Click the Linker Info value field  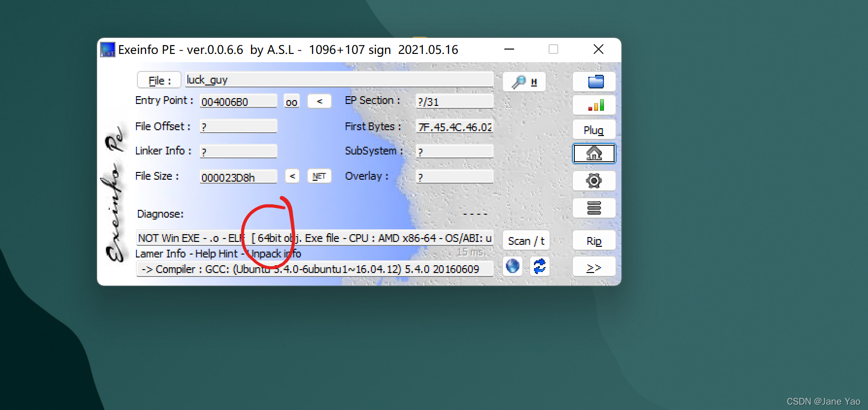[x=238, y=151]
